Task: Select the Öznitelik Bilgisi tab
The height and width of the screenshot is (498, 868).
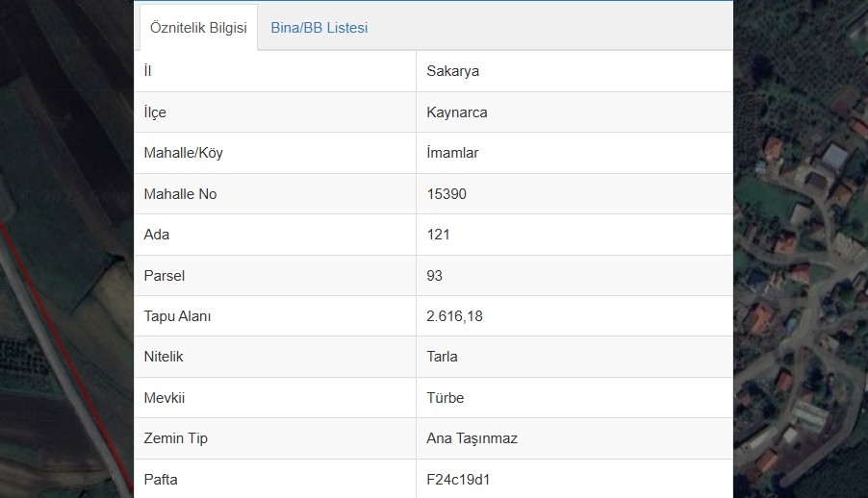Action: coord(198,28)
